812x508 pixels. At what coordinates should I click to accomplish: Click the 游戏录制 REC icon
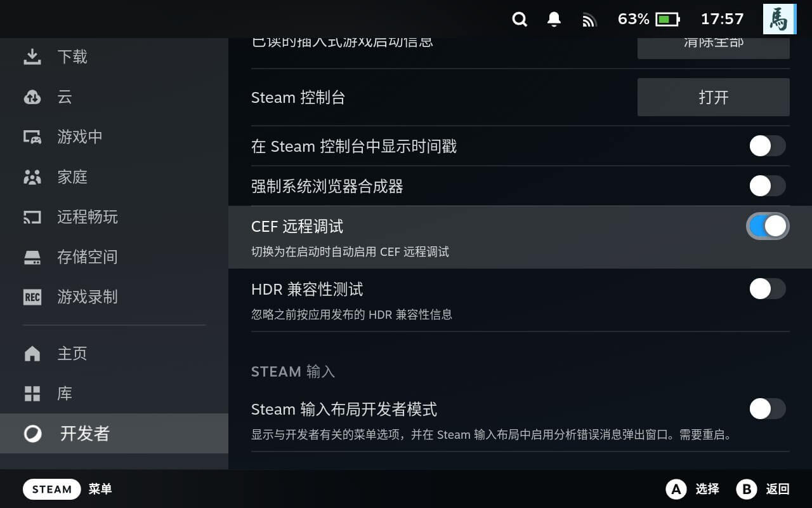pos(32,297)
